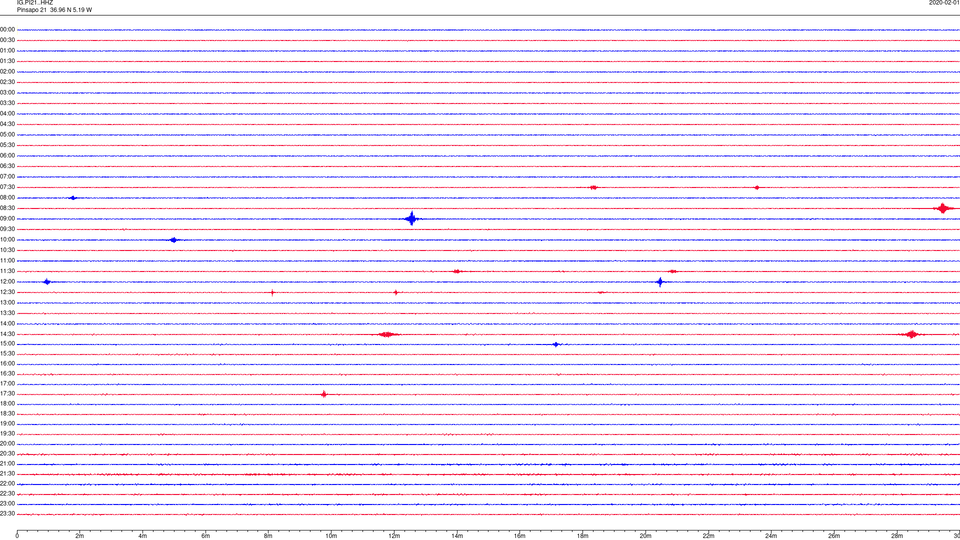This screenshot has height=540, width=960.
Task: Click the '23:30' time label
Action: coord(7,514)
